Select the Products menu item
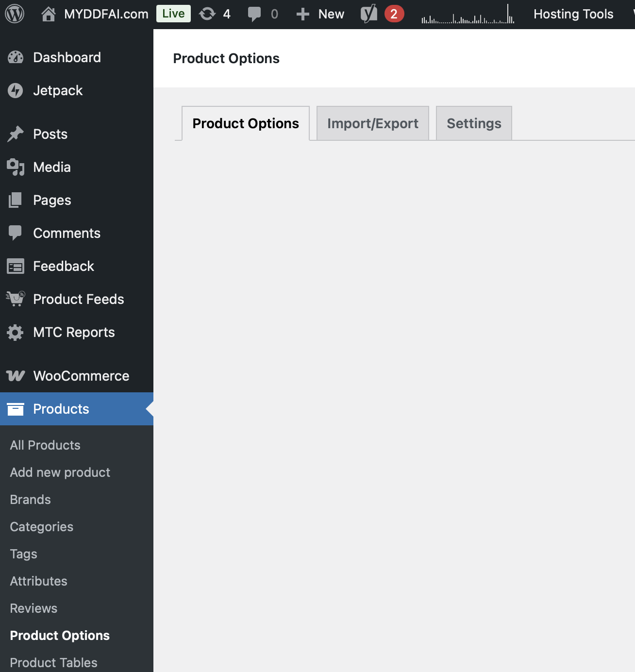This screenshot has height=672, width=635. [x=77, y=409]
